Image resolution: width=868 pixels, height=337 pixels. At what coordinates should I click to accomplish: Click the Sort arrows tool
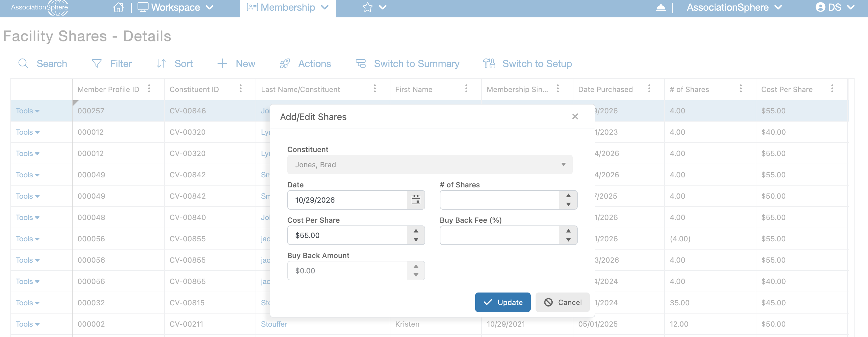(x=161, y=64)
